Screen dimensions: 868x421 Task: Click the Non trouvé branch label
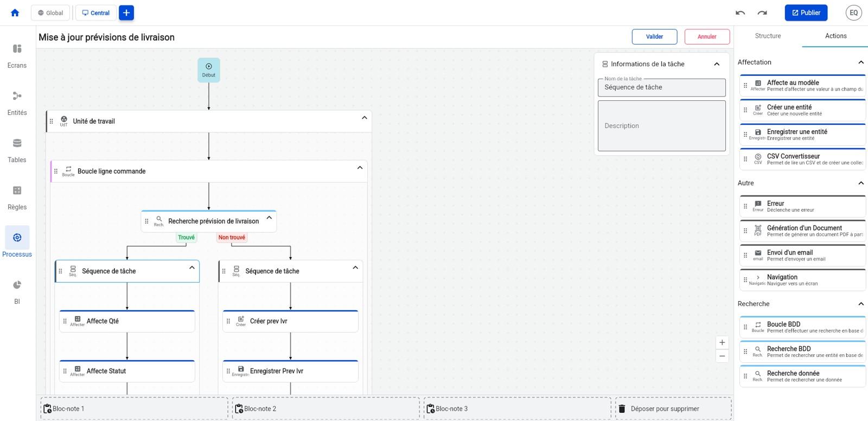click(232, 237)
